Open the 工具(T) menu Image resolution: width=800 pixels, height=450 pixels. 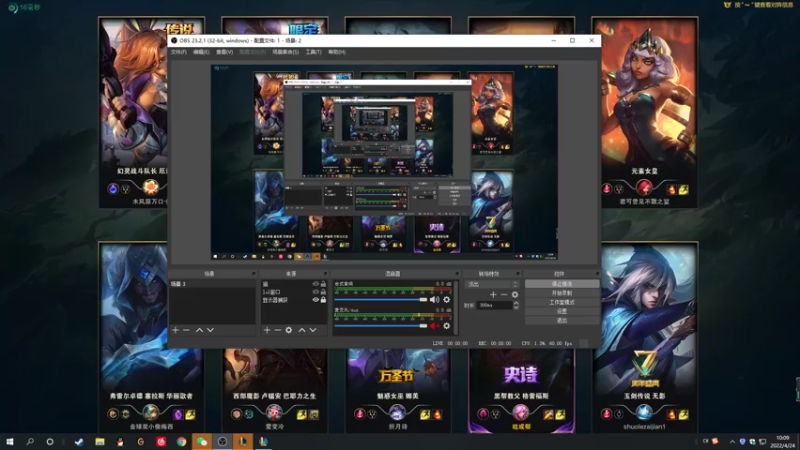(313, 52)
